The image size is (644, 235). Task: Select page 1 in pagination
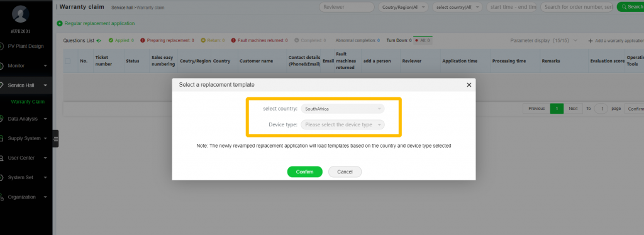pos(557,109)
